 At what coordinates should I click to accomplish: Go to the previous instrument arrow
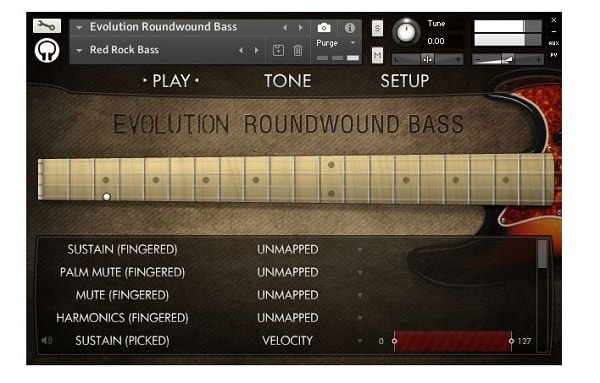285,28
